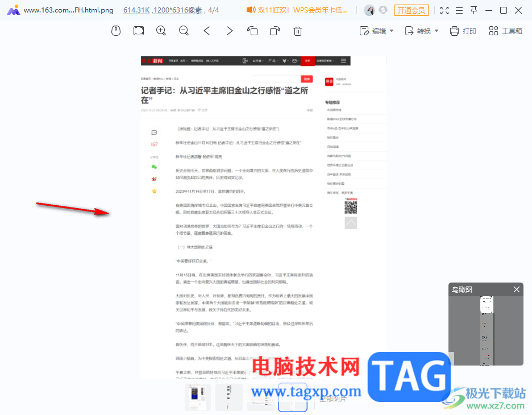Zoom out of the image
The height and width of the screenshot is (415, 532).
[183, 31]
